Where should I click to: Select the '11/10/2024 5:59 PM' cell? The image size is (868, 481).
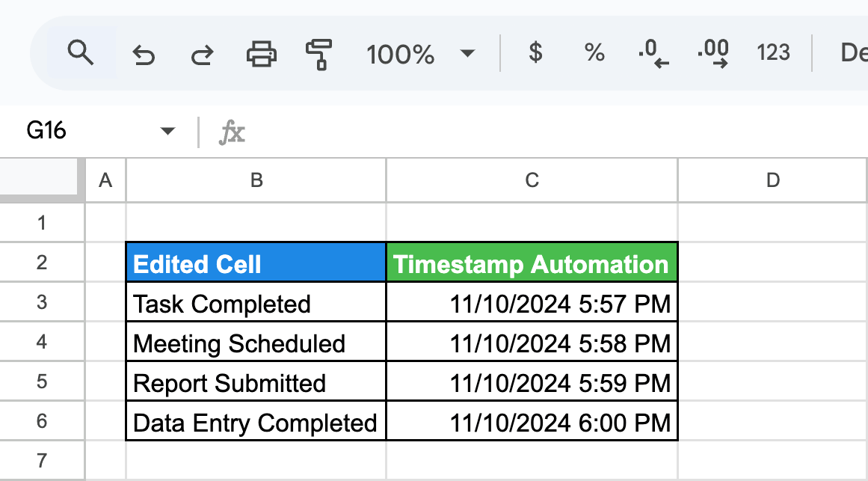(x=532, y=382)
